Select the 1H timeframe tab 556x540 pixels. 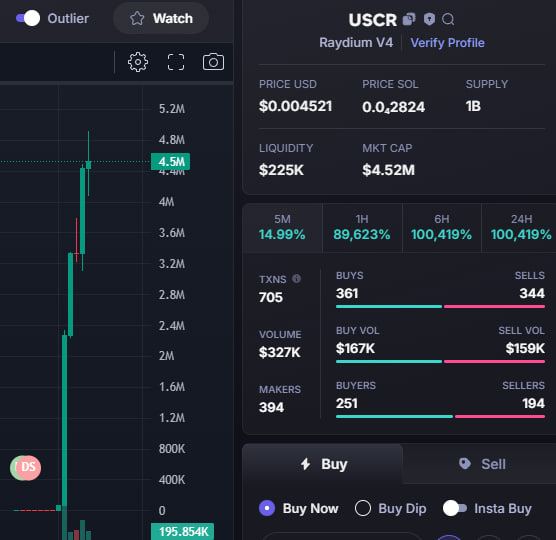point(362,227)
